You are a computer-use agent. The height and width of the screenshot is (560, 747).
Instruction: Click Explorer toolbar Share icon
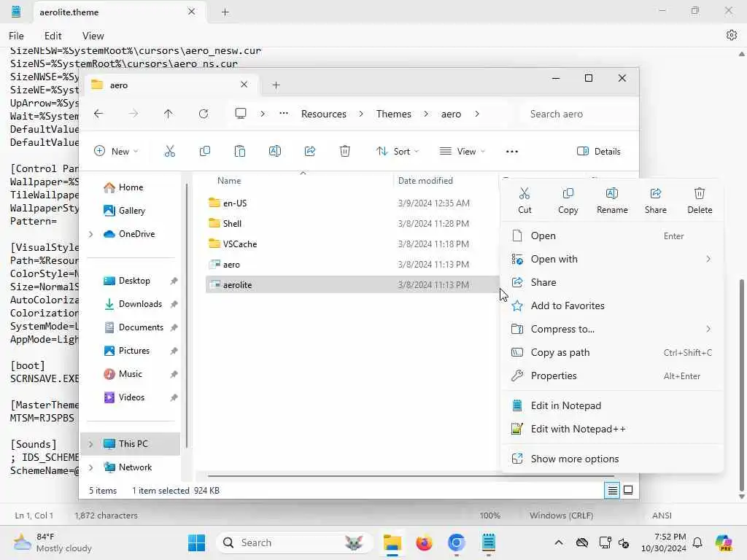click(309, 152)
